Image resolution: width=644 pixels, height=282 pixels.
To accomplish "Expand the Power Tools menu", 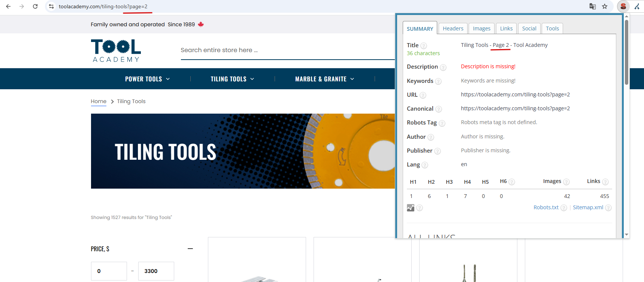I will tap(148, 79).
